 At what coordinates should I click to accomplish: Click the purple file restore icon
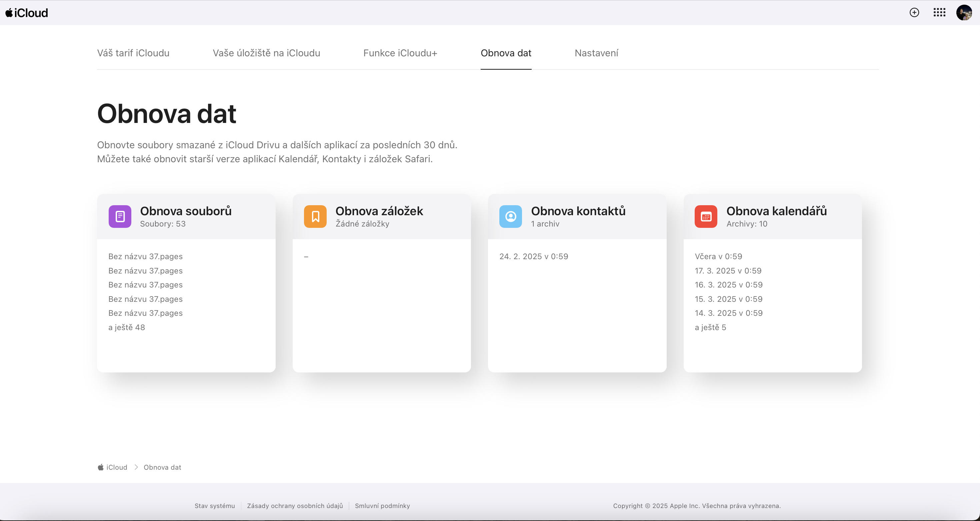tap(120, 217)
